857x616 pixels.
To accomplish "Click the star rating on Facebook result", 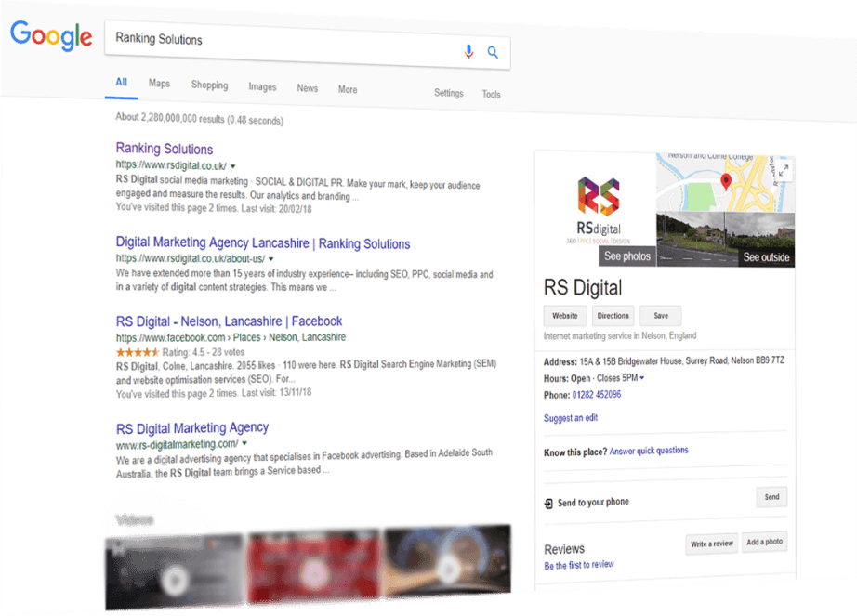I will click(137, 353).
